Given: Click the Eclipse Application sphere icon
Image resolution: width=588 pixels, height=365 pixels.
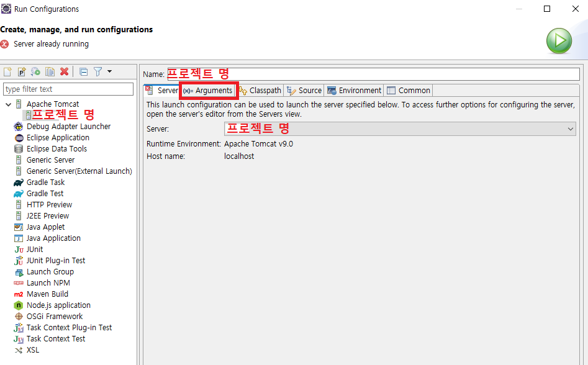Looking at the screenshot, I should [x=19, y=138].
